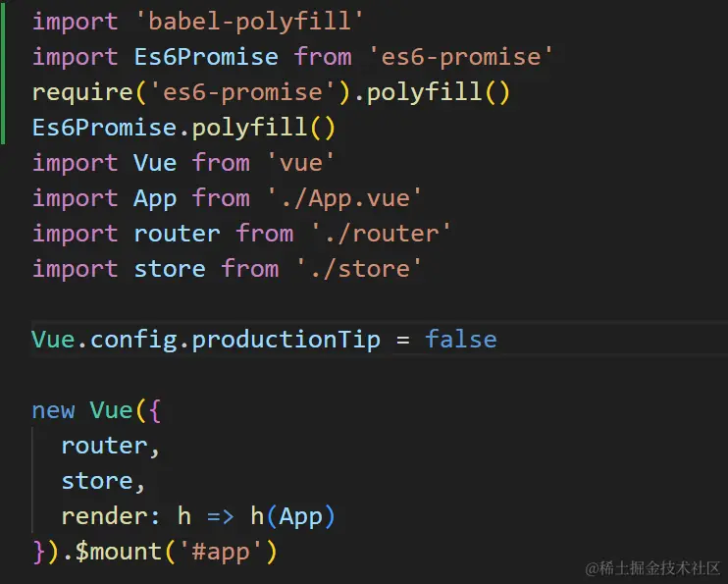Click the 'vue' string

click(x=301, y=163)
